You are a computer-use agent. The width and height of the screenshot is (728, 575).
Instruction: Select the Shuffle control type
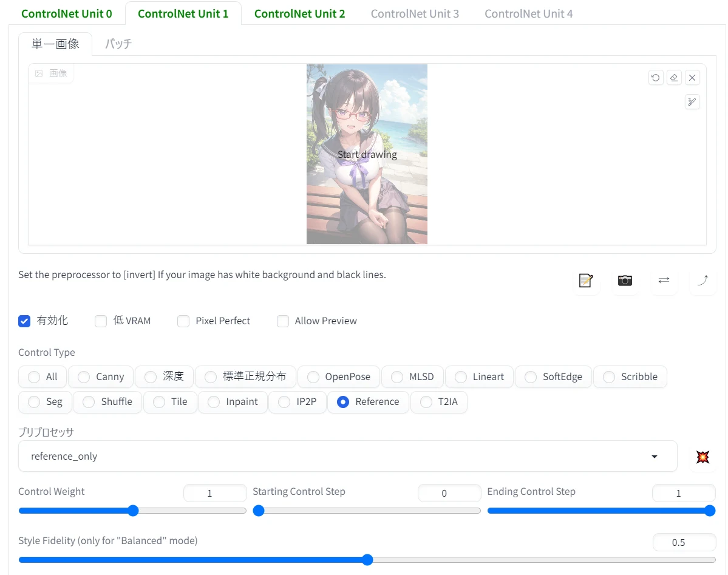(x=107, y=402)
